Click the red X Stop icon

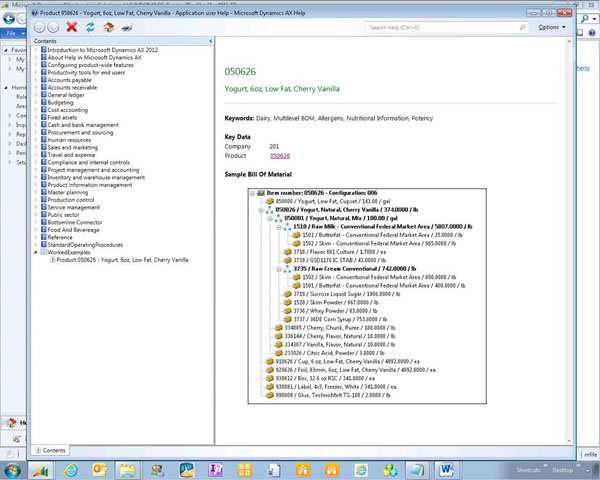pyautogui.click(x=72, y=27)
